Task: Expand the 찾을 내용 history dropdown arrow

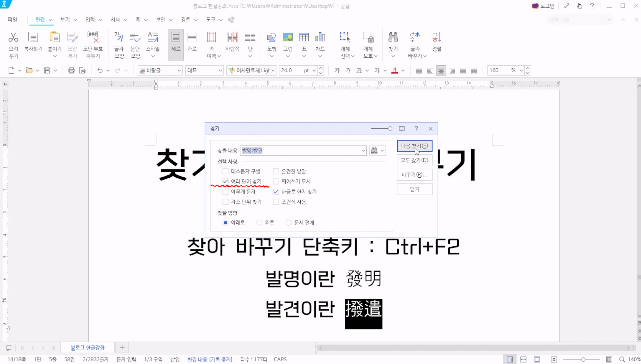Action: 363,151
